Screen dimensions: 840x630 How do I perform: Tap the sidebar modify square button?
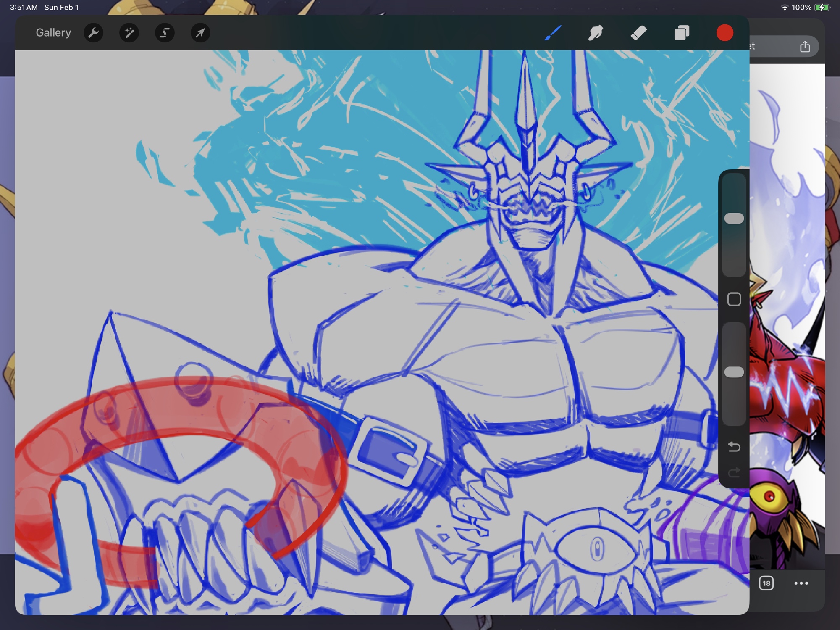734,299
